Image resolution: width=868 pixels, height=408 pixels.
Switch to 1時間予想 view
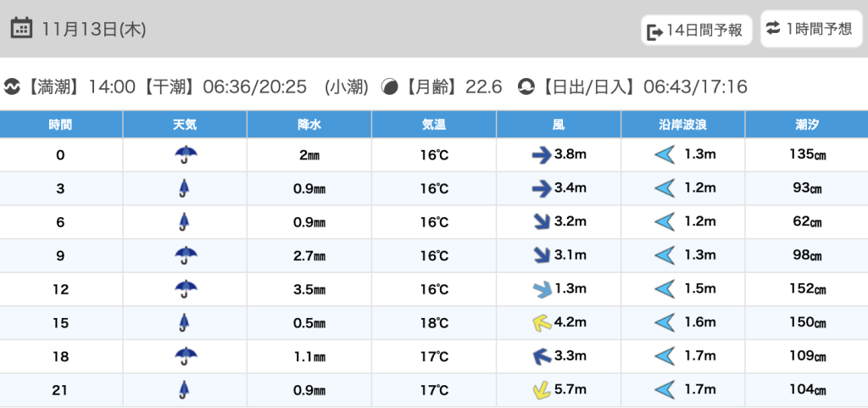tap(810, 29)
